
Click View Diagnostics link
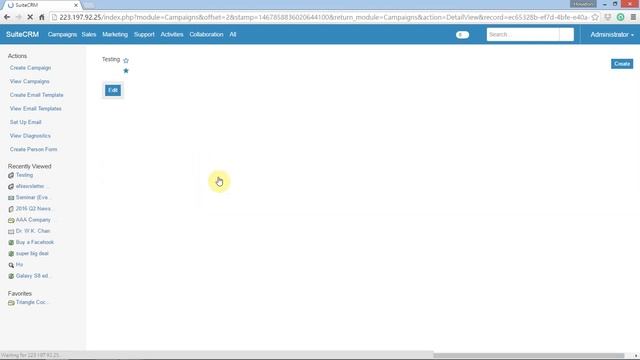[x=30, y=136]
